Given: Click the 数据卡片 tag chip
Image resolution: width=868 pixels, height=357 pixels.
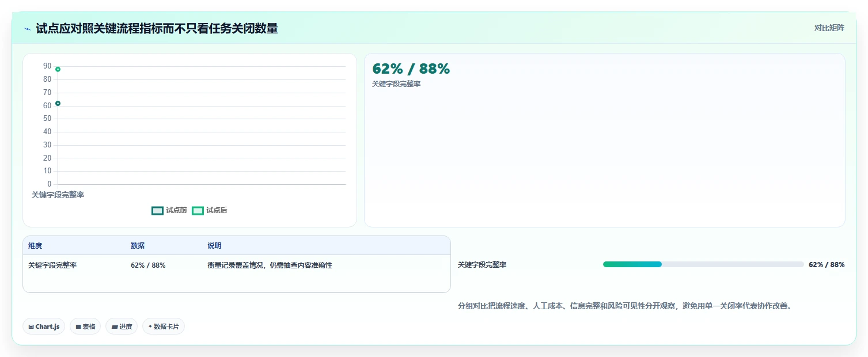Looking at the screenshot, I should [164, 326].
